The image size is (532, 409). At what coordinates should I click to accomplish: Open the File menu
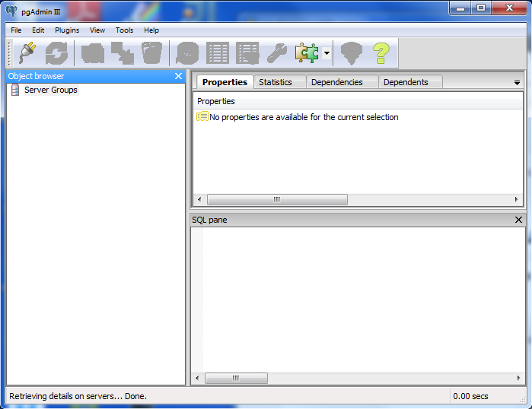pos(16,30)
